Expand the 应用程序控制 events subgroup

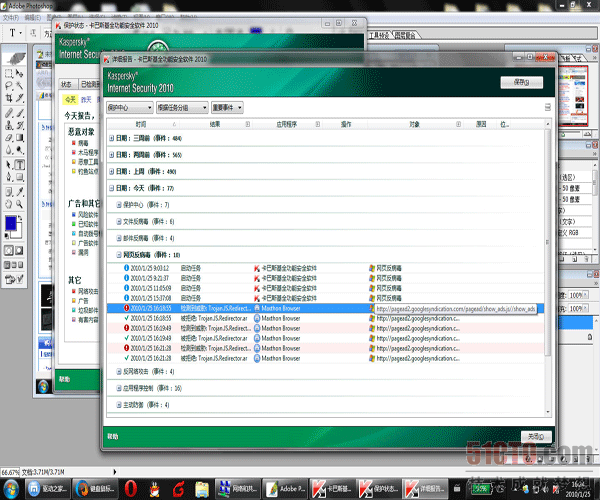[x=119, y=388]
